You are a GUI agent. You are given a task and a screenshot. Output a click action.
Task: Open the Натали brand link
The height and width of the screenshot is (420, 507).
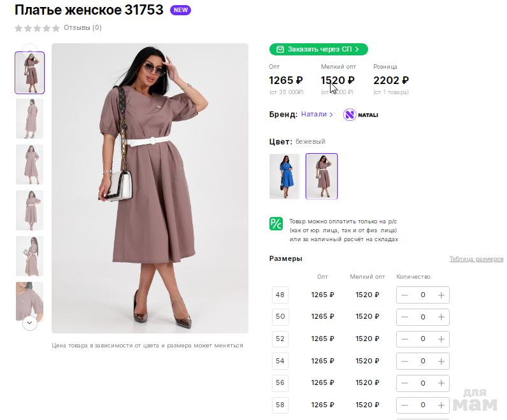pyautogui.click(x=317, y=115)
